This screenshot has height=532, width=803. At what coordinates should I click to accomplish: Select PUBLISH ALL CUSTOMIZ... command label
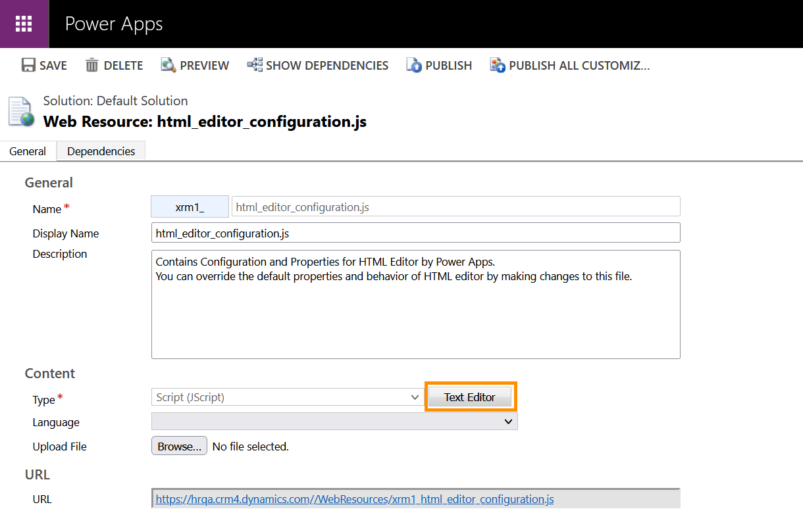point(579,66)
